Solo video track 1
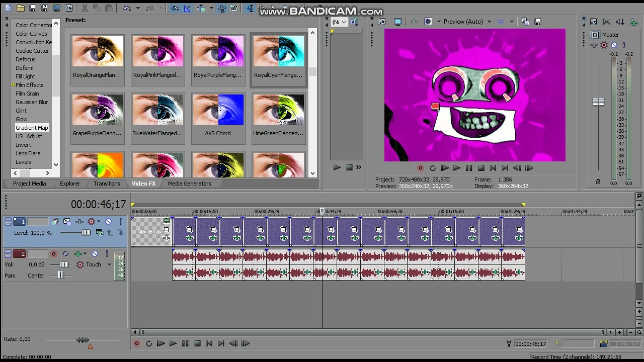644x362 pixels. (x=121, y=221)
